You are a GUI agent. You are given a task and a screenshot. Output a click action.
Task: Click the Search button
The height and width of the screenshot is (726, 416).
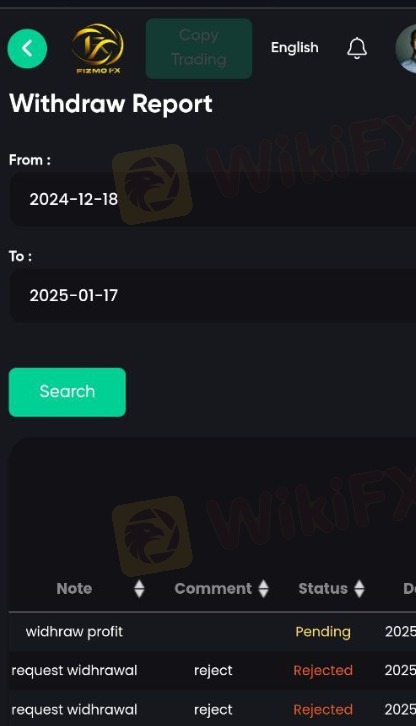(x=67, y=392)
